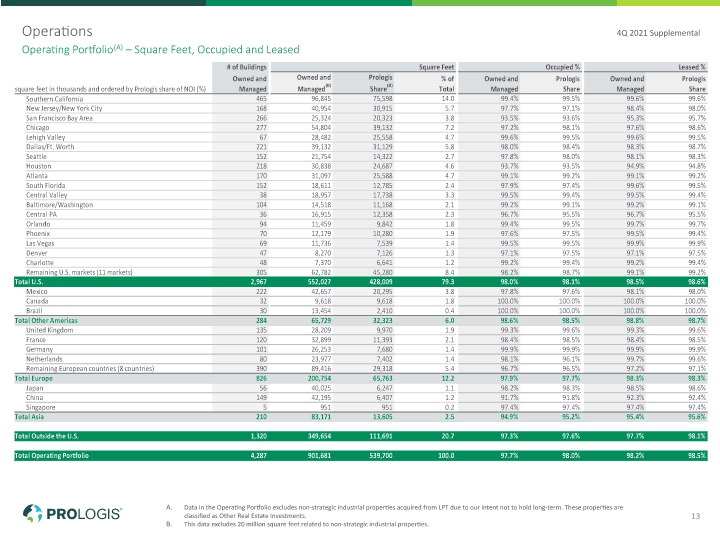Click the Leased % column group header
The image size is (720, 540).
(692, 67)
